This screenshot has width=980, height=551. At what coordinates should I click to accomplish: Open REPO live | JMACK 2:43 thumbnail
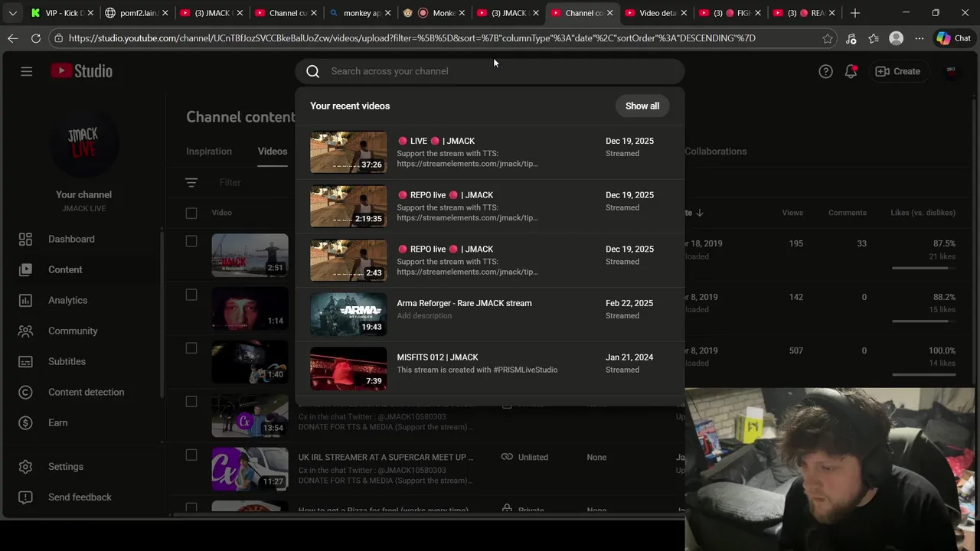[348, 260]
